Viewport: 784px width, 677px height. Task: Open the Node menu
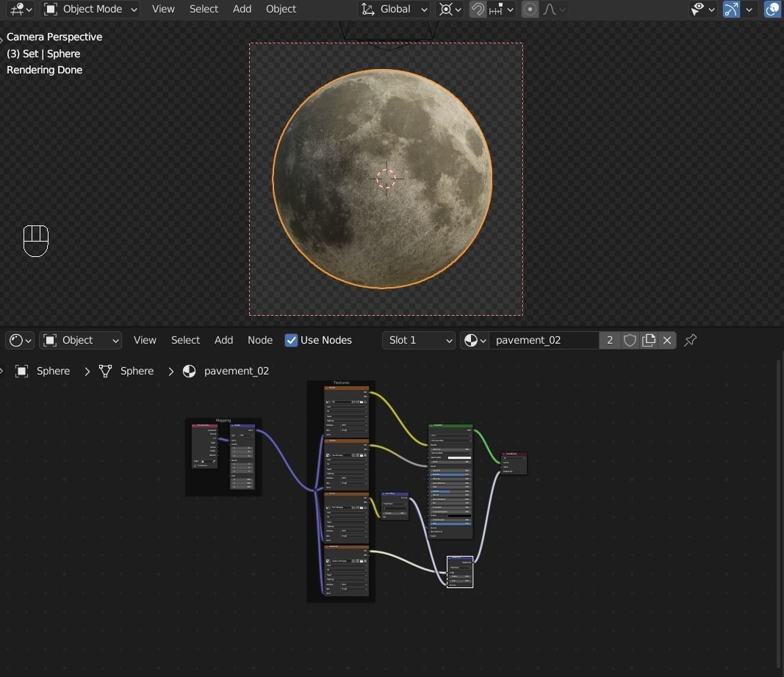pyautogui.click(x=260, y=340)
